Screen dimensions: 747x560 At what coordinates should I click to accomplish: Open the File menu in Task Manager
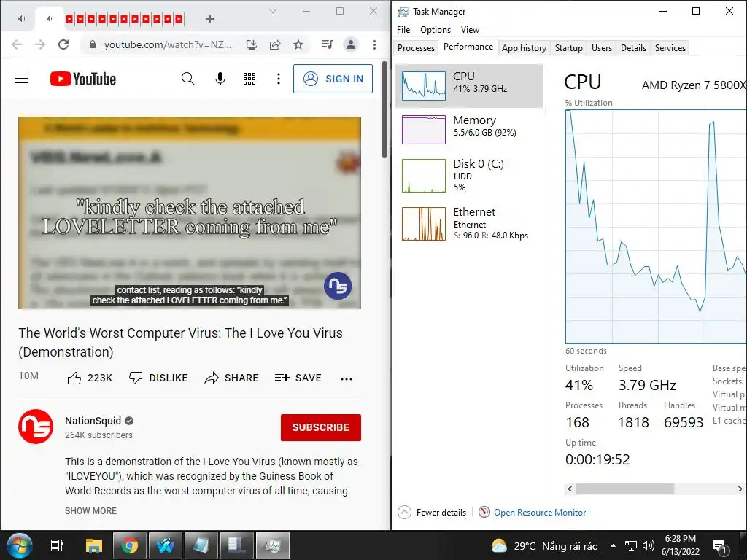pyautogui.click(x=403, y=29)
